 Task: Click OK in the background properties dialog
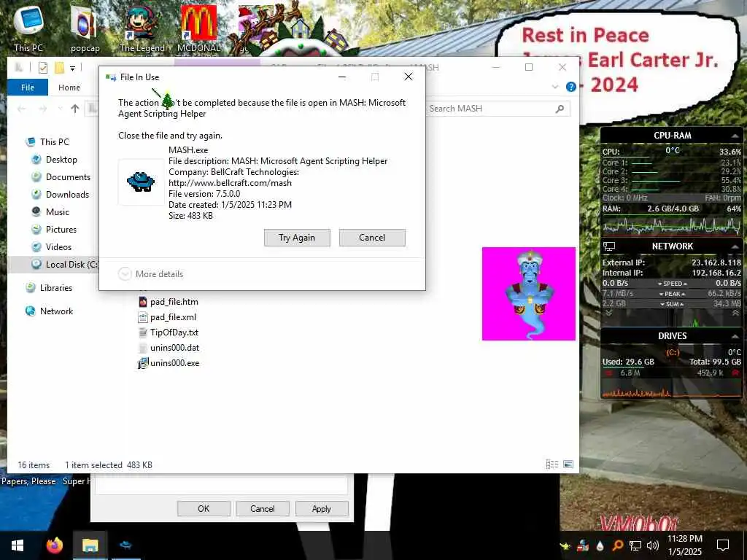point(204,508)
